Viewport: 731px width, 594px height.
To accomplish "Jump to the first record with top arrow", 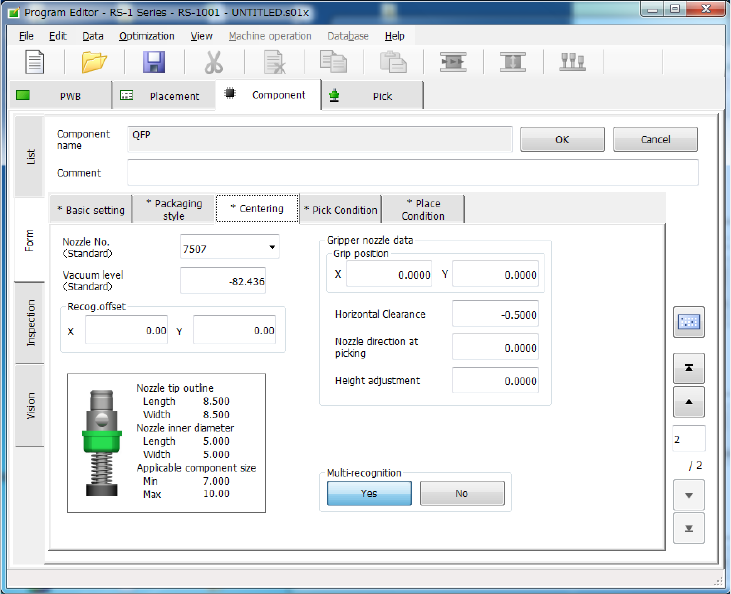I will [689, 368].
